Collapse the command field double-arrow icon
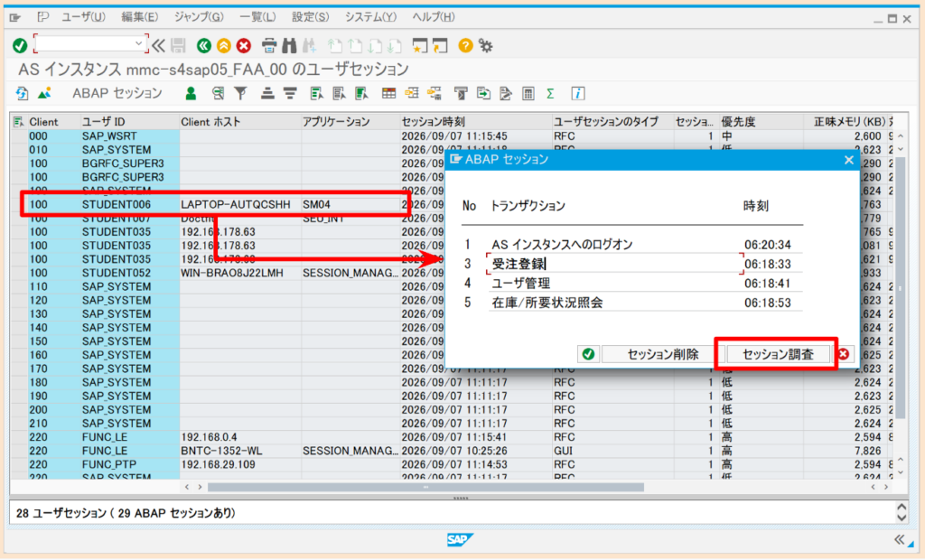This screenshot has height=560, width=925. coord(158,45)
